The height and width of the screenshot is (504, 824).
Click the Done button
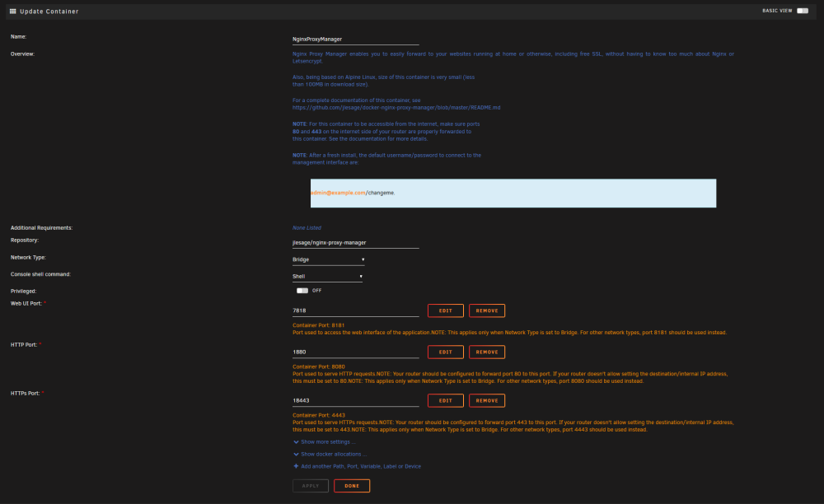click(352, 486)
